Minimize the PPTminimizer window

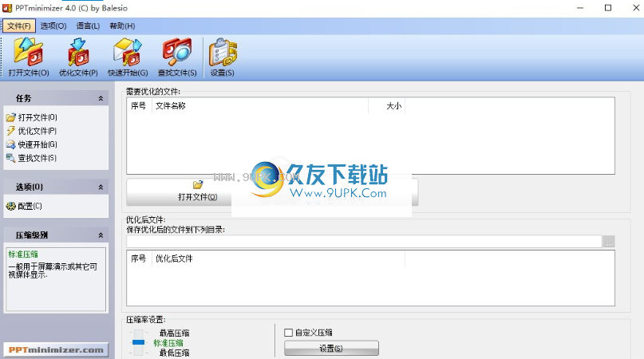pos(580,8)
